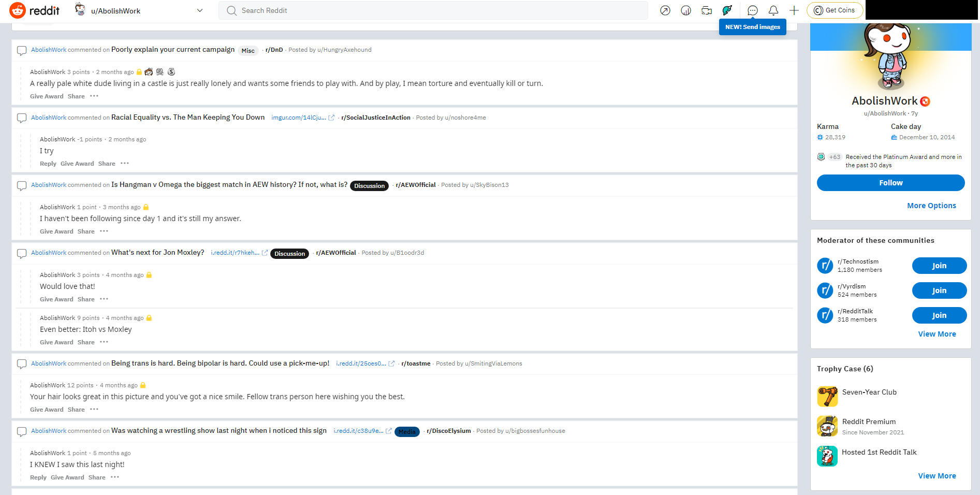Open r/DiscoElysium subreddit link

click(449, 431)
